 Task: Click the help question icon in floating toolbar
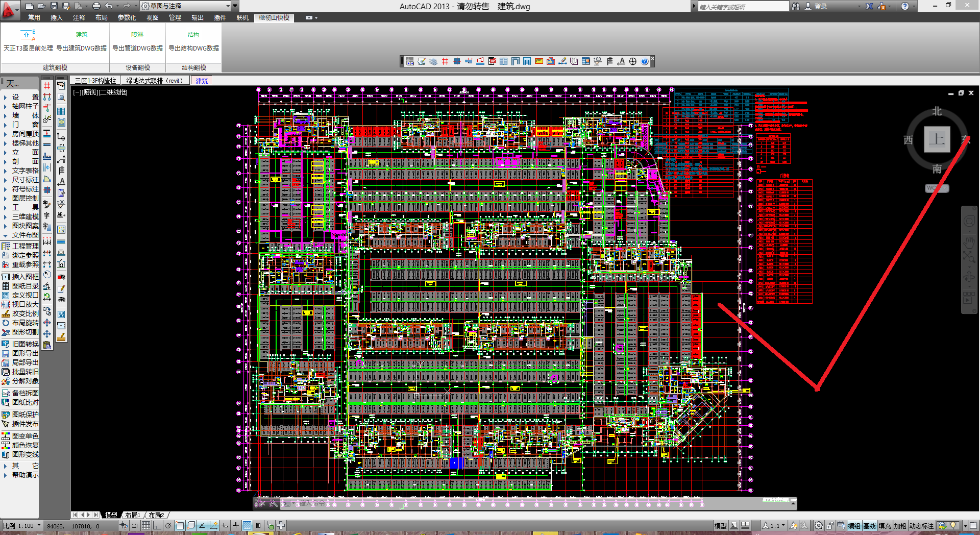pos(645,61)
